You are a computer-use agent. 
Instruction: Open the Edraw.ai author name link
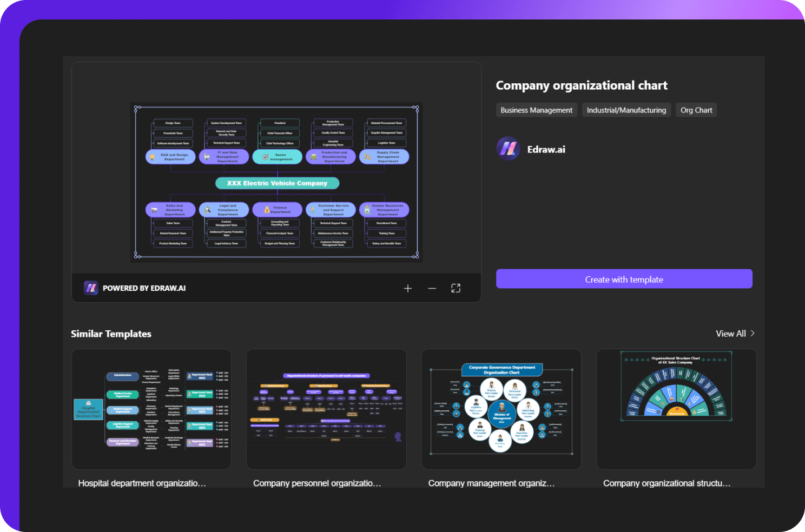coord(546,149)
